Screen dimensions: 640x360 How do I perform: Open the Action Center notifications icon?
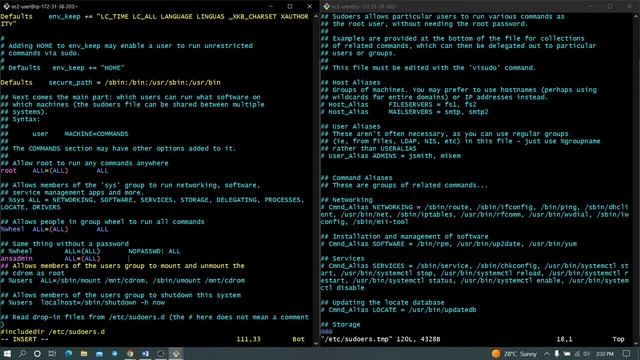pos(627,353)
